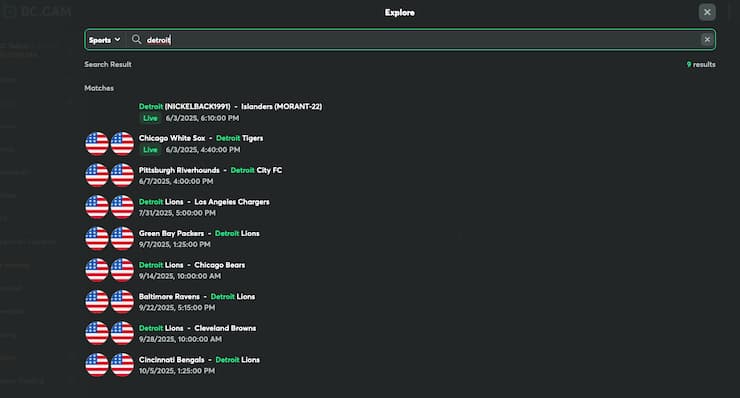This screenshot has width=740, height=398.
Task: Click second flag icon of Chicago Bears row
Action: (x=122, y=270)
